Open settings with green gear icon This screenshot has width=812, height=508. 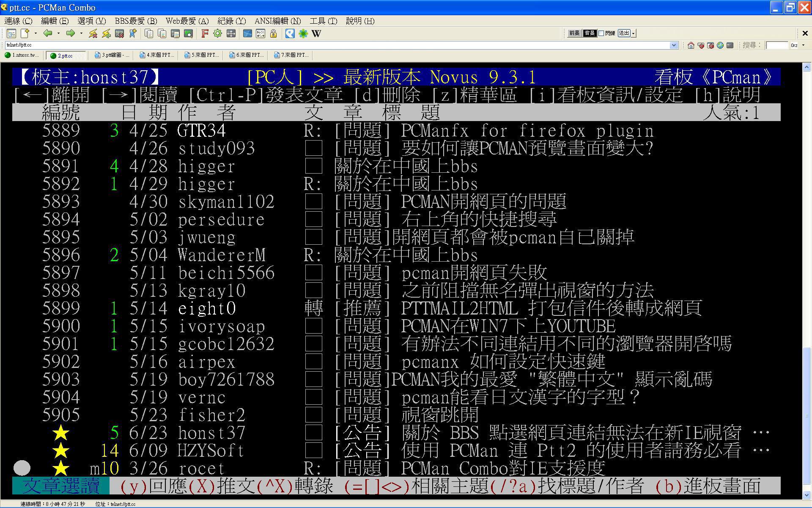click(x=218, y=33)
